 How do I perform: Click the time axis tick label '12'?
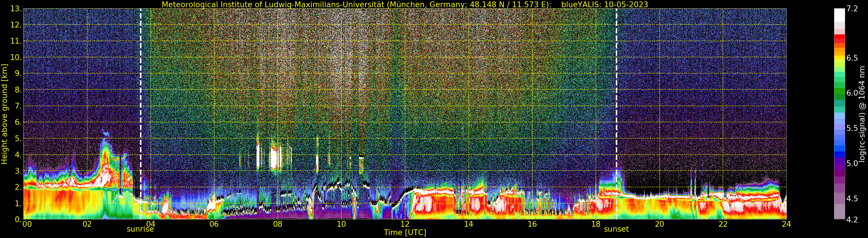pos(405,224)
